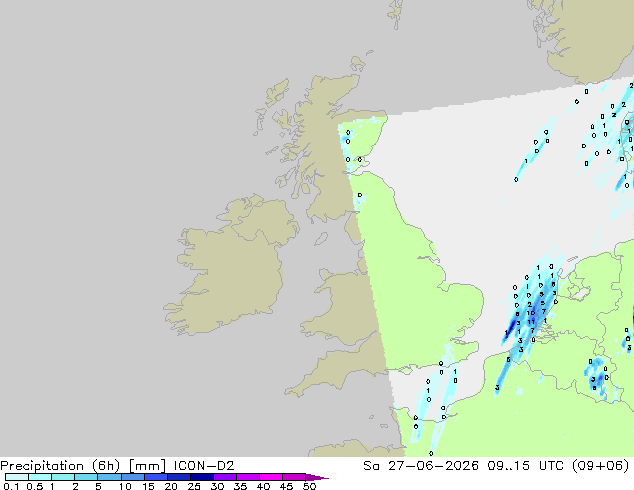Screen dimensions: 634x490
Task: Click the '0.1' legend scale label
Action: point(11,486)
